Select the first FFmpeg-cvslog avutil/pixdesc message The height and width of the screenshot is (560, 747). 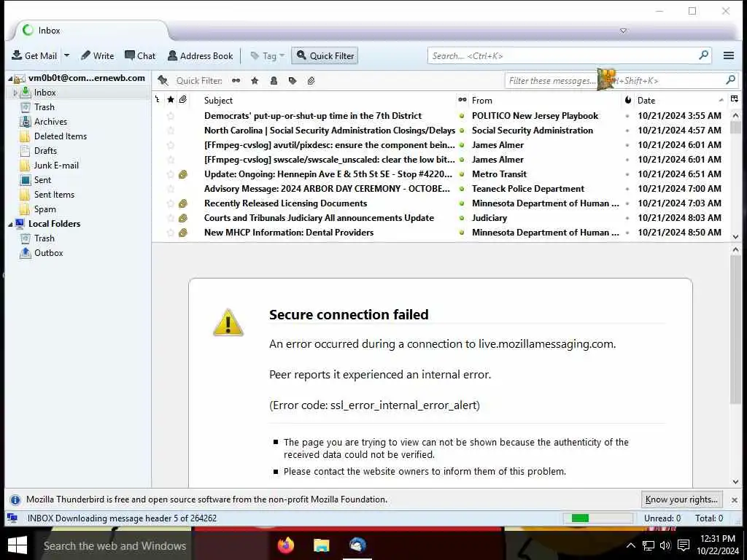tap(329, 145)
